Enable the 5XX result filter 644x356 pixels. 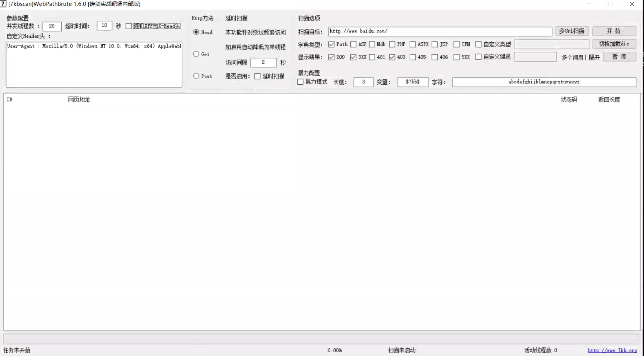click(x=456, y=57)
